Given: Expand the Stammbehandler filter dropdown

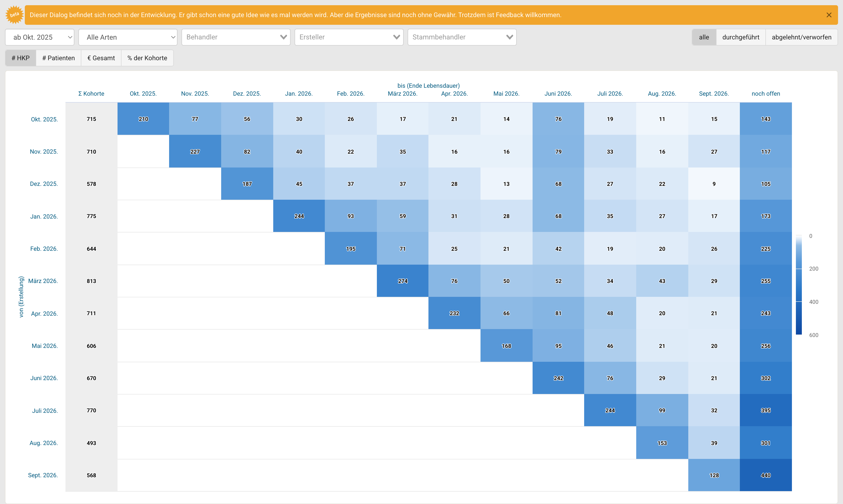Looking at the screenshot, I should [x=462, y=37].
